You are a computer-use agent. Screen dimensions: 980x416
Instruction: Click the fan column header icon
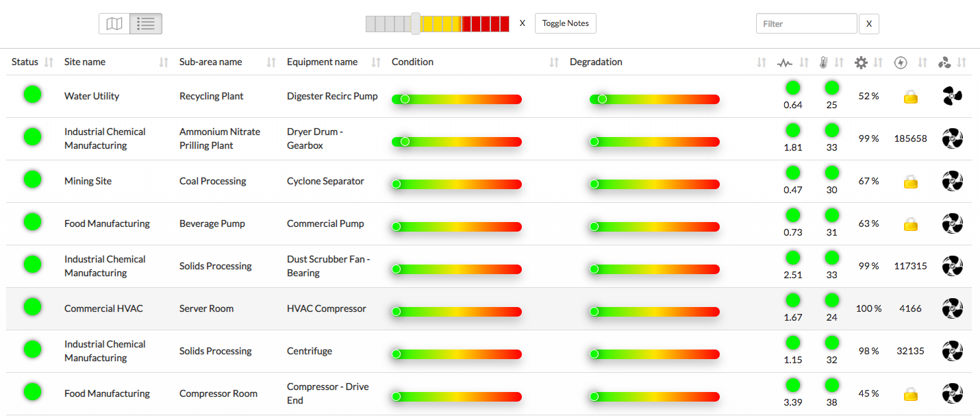[x=944, y=63]
